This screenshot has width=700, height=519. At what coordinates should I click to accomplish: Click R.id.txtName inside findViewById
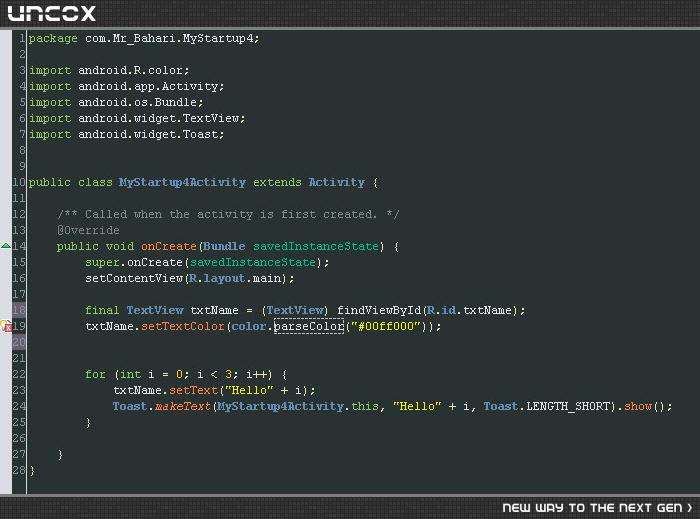pos(469,310)
